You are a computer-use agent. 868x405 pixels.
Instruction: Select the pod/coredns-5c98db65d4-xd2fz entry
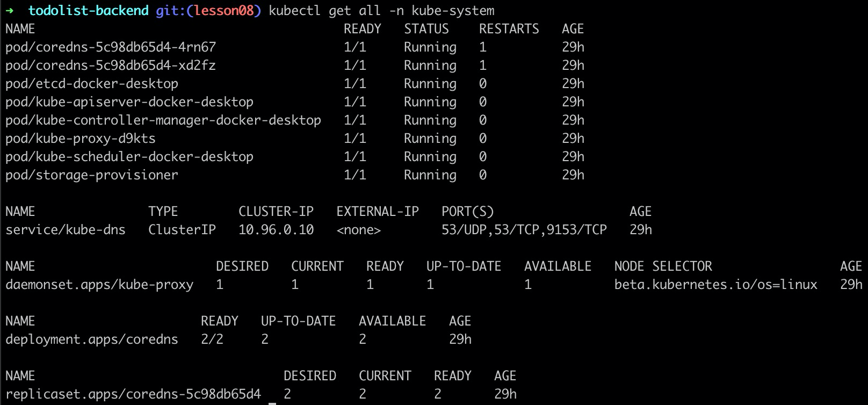pos(111,66)
